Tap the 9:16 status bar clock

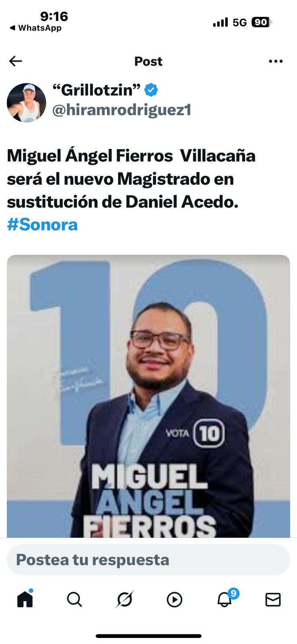[x=54, y=16]
